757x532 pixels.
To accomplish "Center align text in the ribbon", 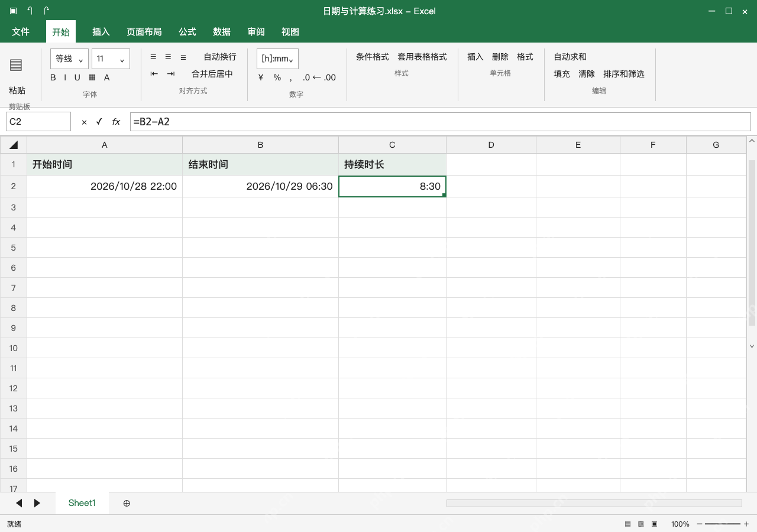I will pyautogui.click(x=168, y=57).
